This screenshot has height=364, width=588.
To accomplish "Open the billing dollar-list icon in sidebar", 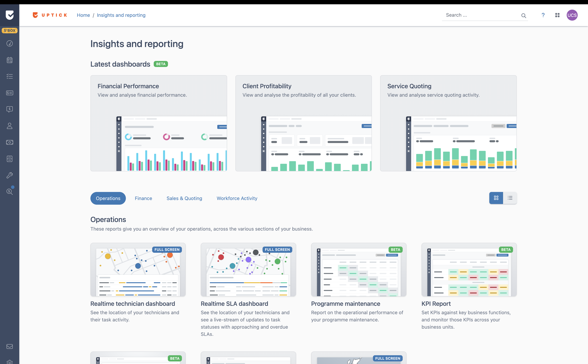I will tap(10, 93).
